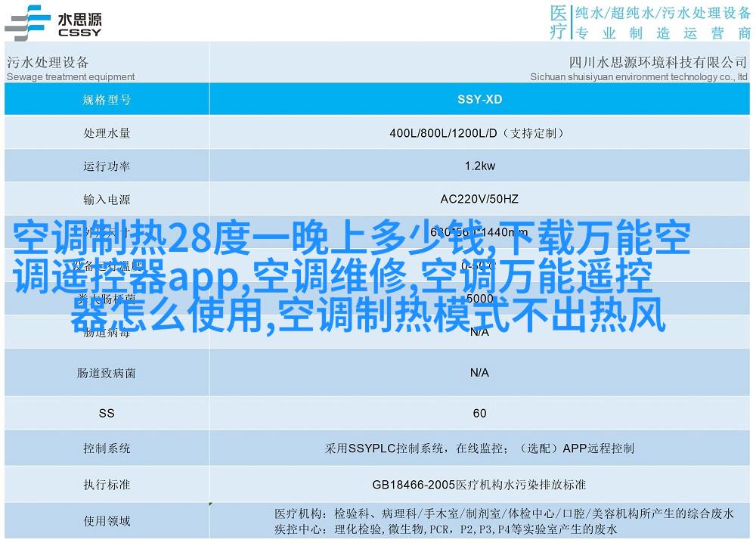Select the '规格型号' header cell
The height and width of the screenshot is (543, 756).
[x=107, y=99]
